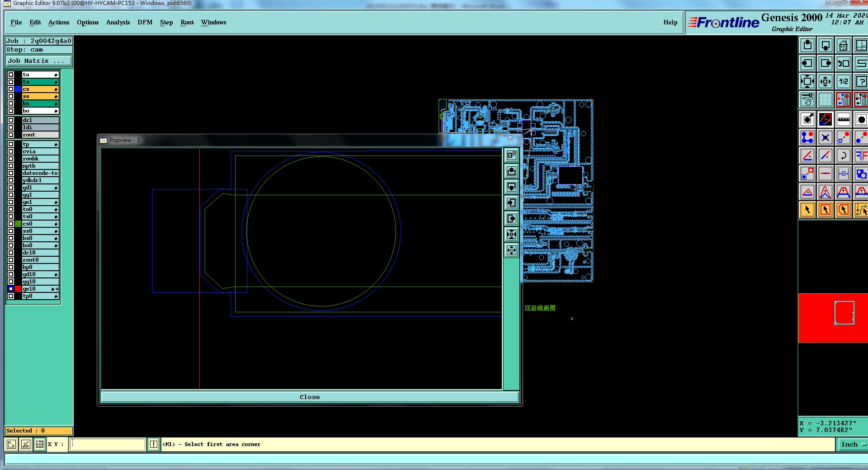Screen dimensions: 868x470
Task: Click Popview pan up icon
Action: (x=511, y=171)
